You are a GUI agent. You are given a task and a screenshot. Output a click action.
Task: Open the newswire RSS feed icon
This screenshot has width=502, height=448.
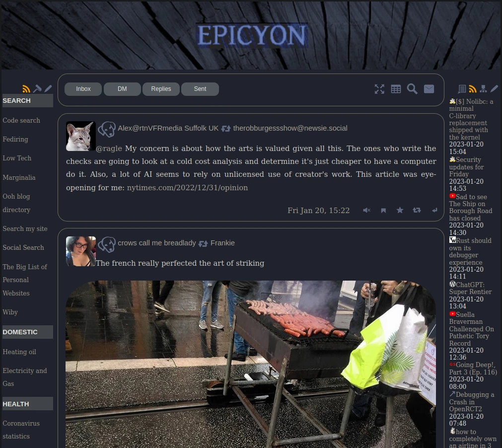coord(473,89)
